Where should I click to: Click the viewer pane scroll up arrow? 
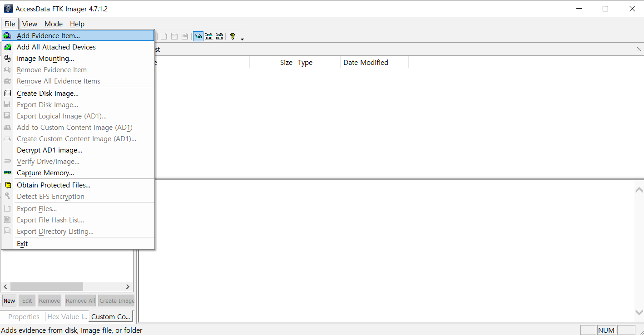(x=639, y=190)
